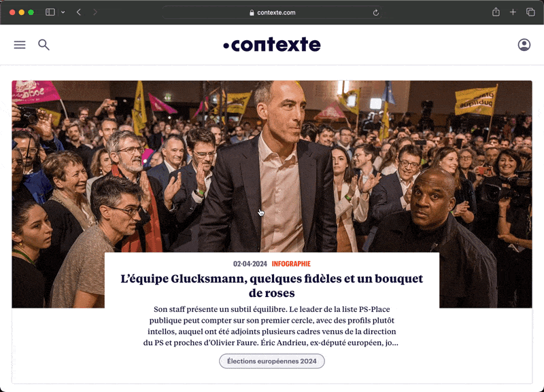The height and width of the screenshot is (392, 544).
Task: Click the article summary paragraph text
Action: tap(272, 326)
